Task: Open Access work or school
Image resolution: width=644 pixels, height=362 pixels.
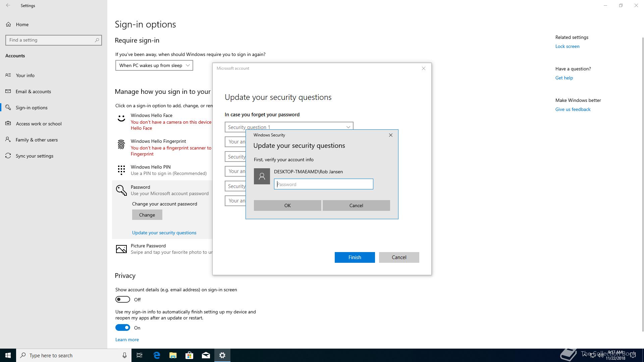Action: click(39, 124)
